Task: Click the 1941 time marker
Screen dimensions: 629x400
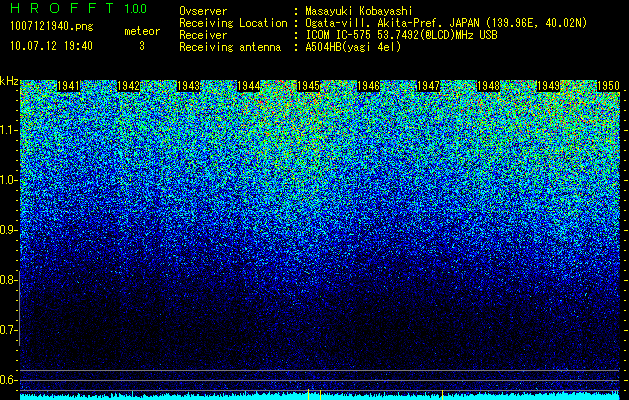Action: [69, 86]
